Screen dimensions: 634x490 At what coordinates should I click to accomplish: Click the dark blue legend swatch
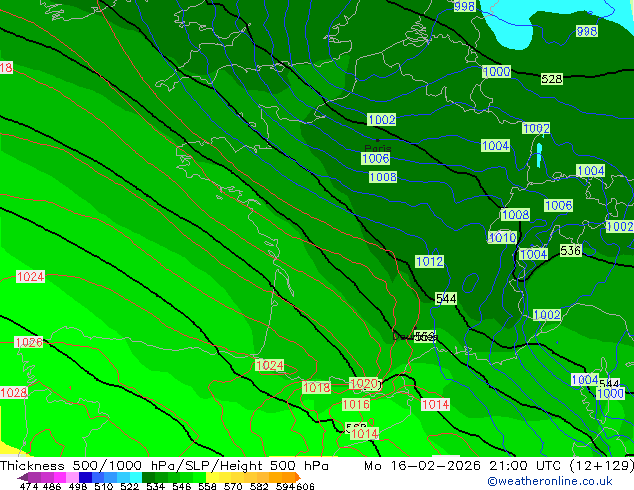click(85, 477)
